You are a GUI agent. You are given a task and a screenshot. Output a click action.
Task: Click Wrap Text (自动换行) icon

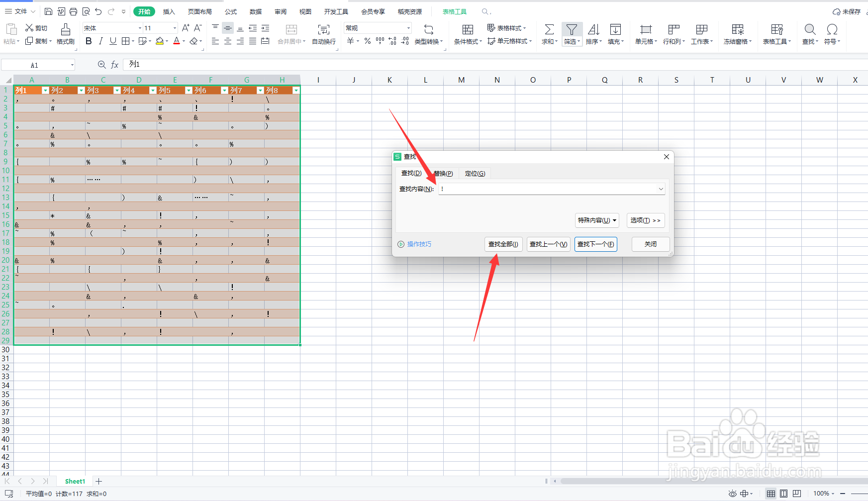(324, 29)
